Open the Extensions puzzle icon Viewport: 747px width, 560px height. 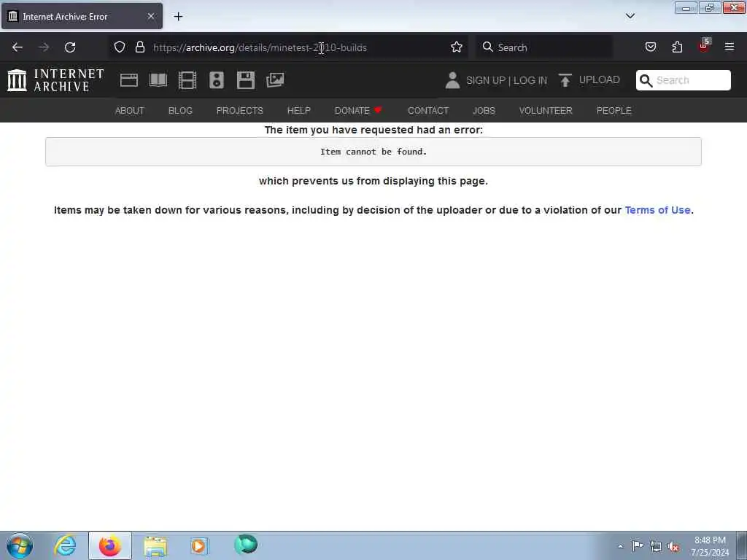click(677, 47)
